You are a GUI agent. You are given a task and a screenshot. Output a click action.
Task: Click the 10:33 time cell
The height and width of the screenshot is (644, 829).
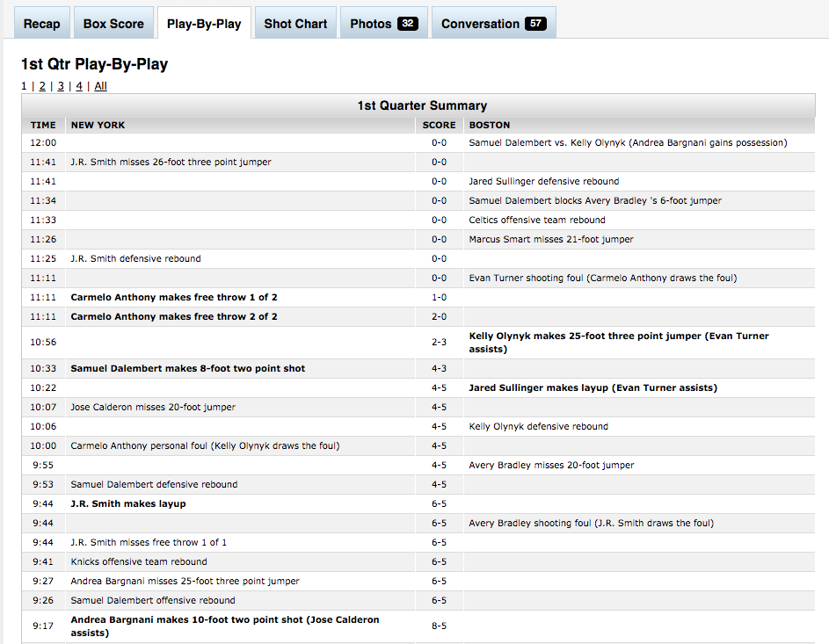click(43, 368)
